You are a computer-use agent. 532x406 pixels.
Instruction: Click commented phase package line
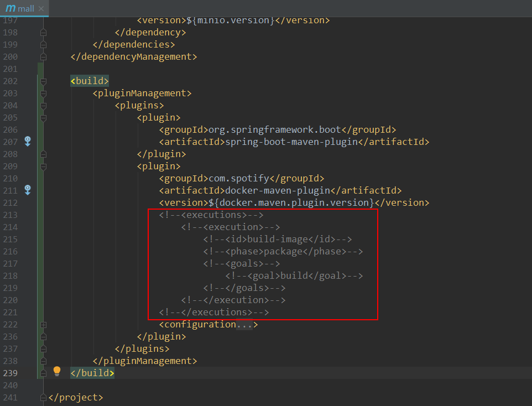(283, 252)
